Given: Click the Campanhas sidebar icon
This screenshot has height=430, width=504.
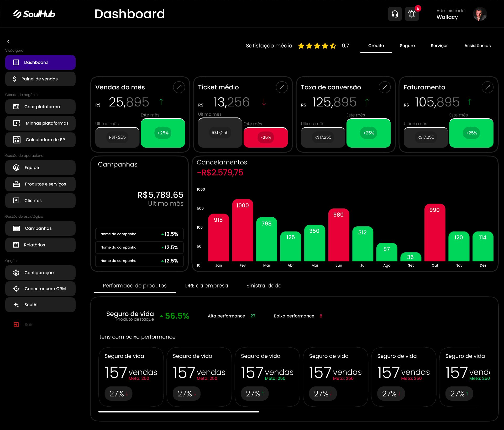Looking at the screenshot, I should tap(16, 228).
